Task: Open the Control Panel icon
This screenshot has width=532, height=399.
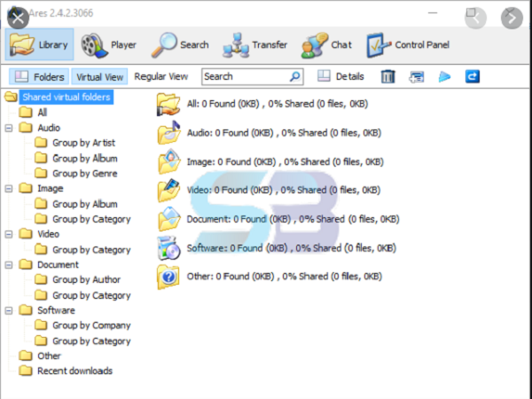Action: 379,45
